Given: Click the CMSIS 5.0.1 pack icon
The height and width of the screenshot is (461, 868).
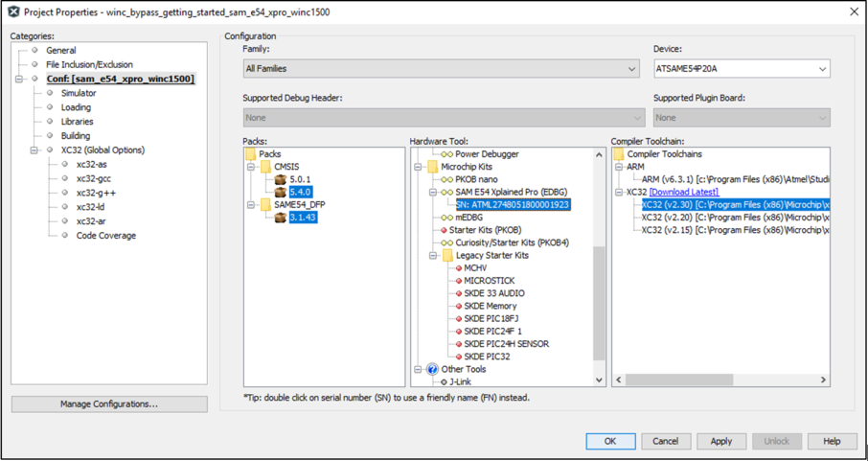Looking at the screenshot, I should [281, 179].
